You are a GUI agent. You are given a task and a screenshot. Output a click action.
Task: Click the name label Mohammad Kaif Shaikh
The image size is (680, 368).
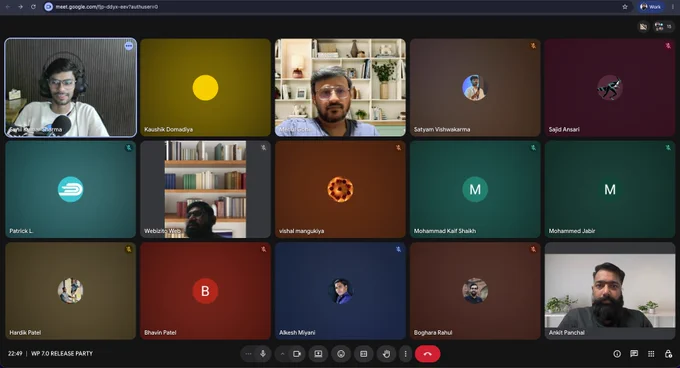pos(445,231)
